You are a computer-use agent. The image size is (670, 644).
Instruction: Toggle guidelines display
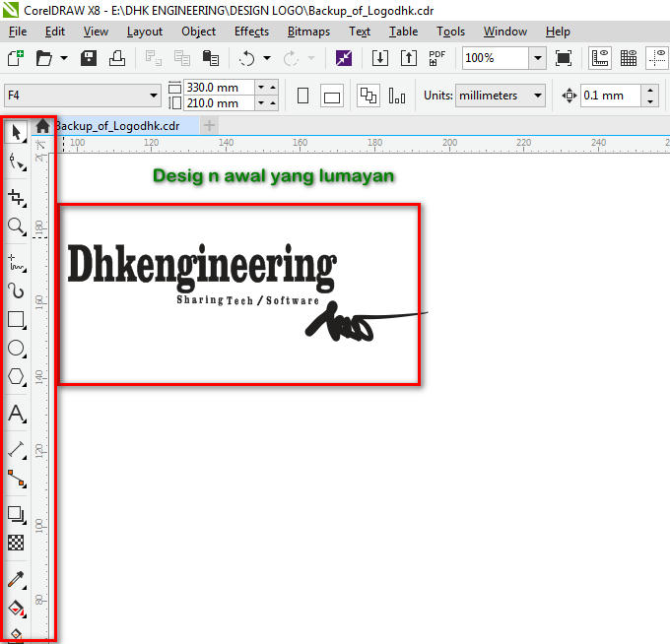pyautogui.click(x=657, y=58)
